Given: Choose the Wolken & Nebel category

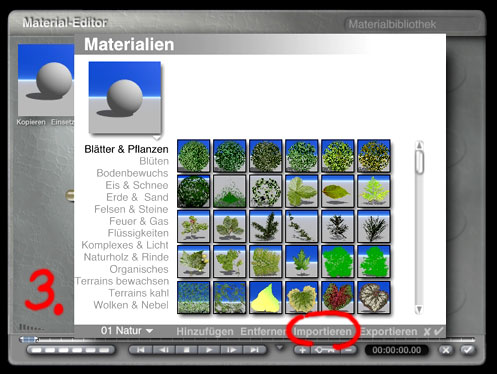Looking at the screenshot, I should point(131,305).
